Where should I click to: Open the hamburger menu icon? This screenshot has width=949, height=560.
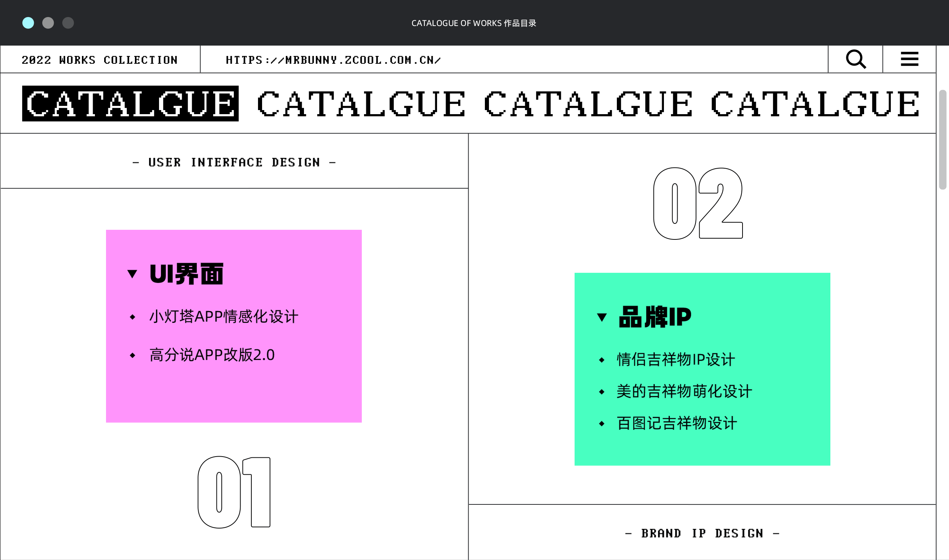click(909, 59)
